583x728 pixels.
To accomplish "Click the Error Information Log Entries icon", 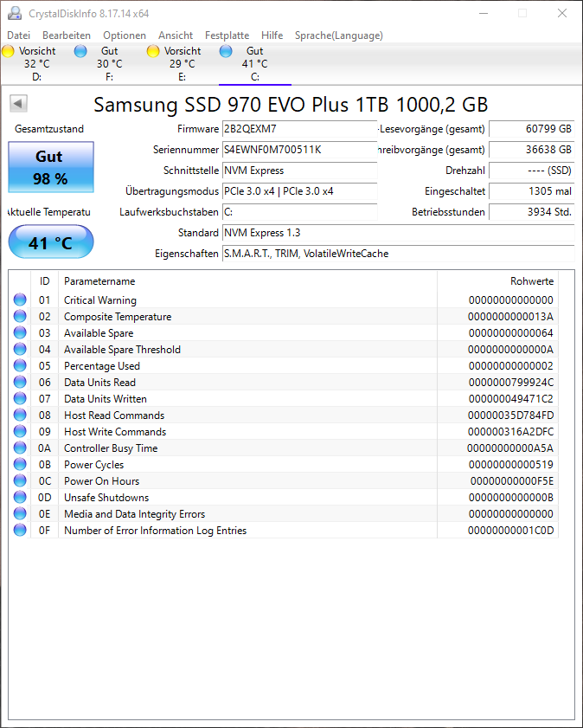I will 20,531.
